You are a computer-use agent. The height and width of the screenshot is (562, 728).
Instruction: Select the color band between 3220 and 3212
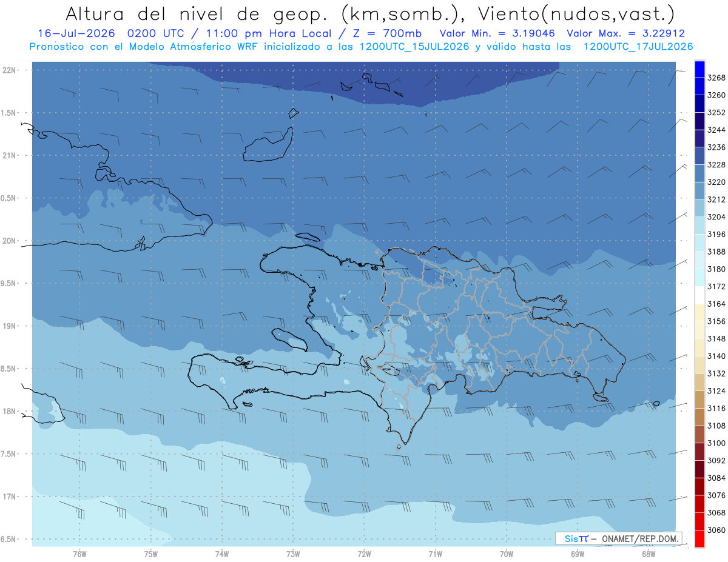coord(699,190)
